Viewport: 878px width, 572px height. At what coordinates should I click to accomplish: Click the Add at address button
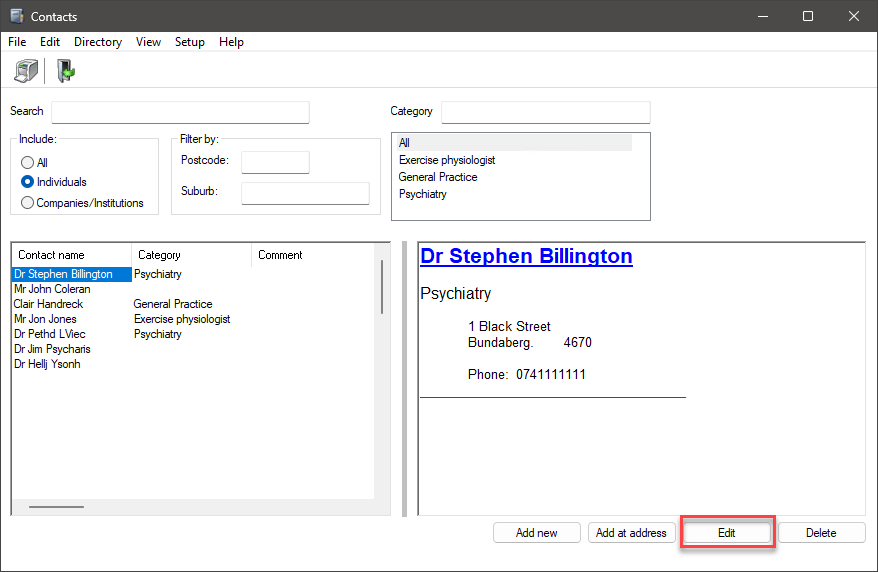[631, 533]
